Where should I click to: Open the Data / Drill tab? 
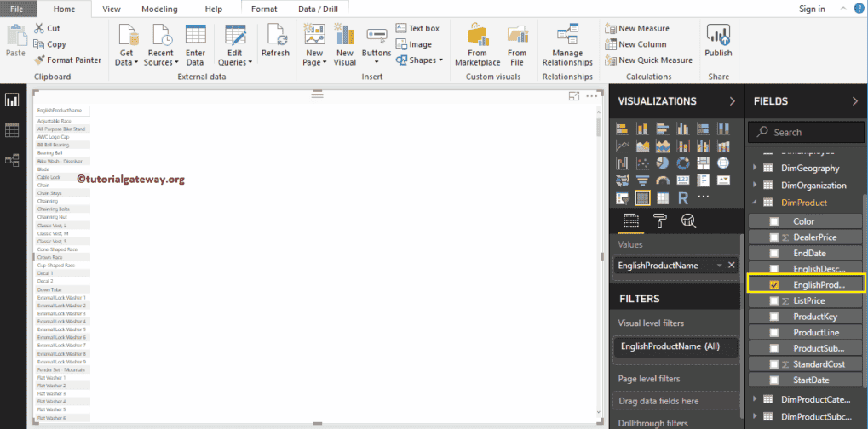click(318, 9)
